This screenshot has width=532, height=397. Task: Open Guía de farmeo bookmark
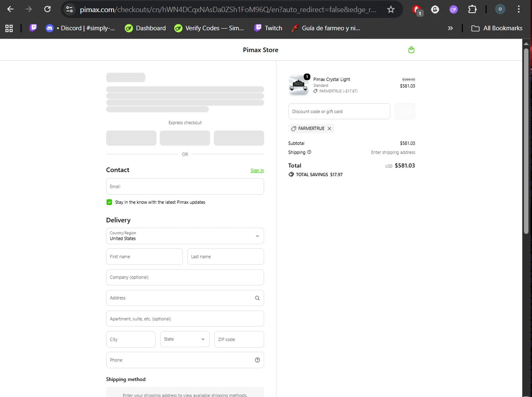coord(326,28)
